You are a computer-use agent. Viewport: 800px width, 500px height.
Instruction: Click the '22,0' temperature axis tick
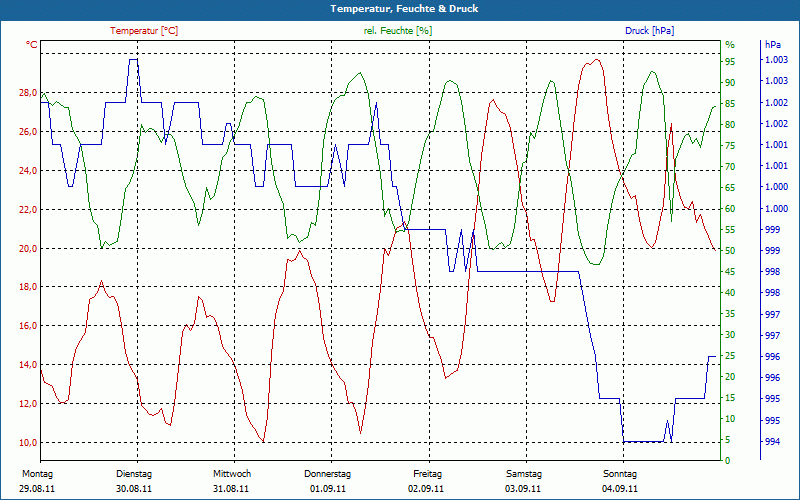(x=29, y=209)
